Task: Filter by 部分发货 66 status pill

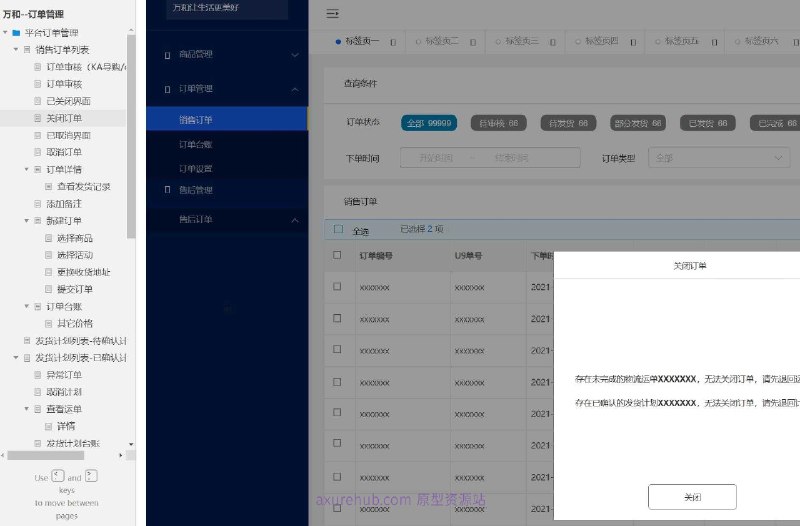Action: (638, 123)
